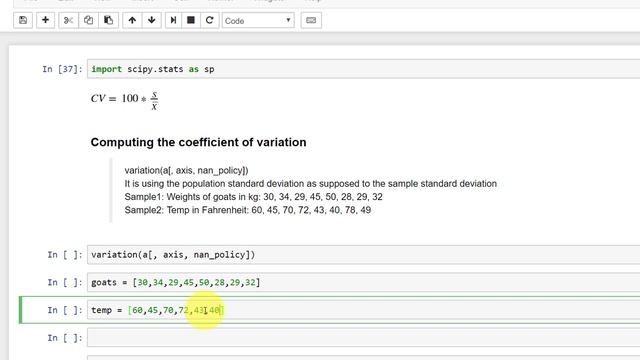Insert a new cell with the plus icon
Image resolution: width=640 pixels, height=360 pixels.
(x=45, y=20)
